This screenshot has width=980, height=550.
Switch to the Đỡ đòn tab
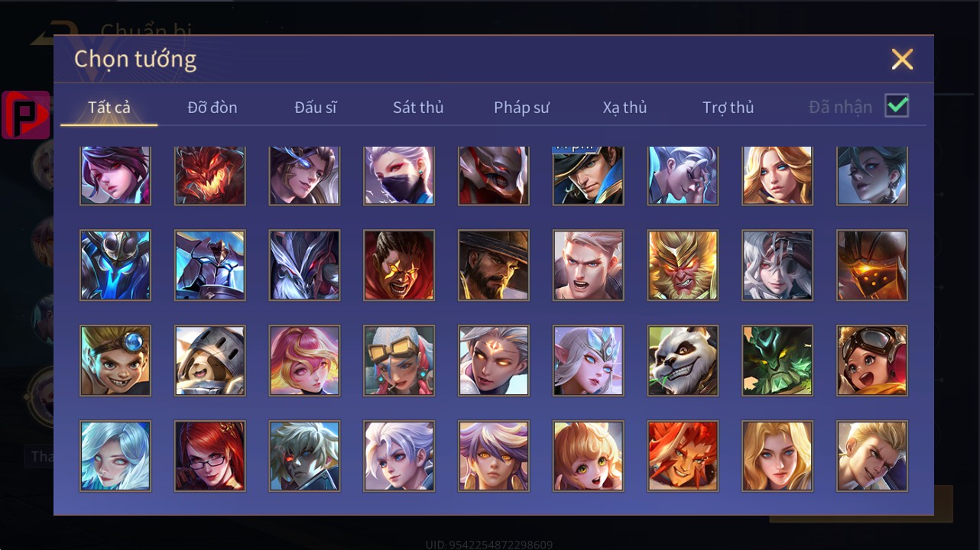click(213, 108)
